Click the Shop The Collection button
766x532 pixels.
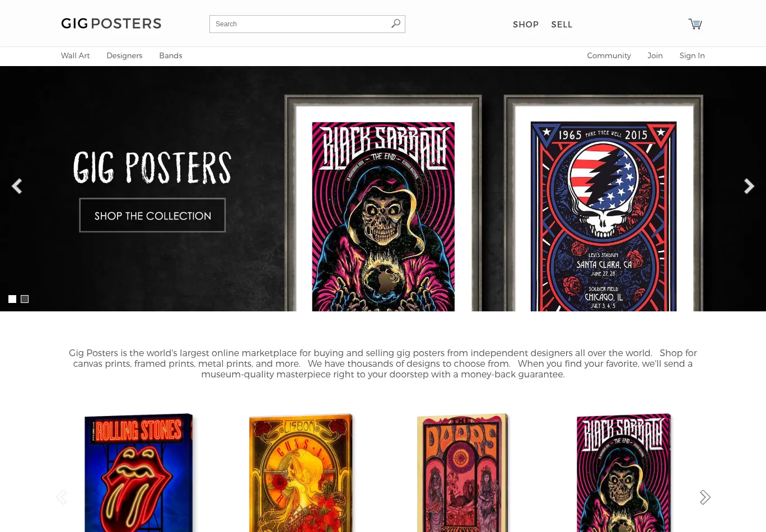[x=152, y=215]
